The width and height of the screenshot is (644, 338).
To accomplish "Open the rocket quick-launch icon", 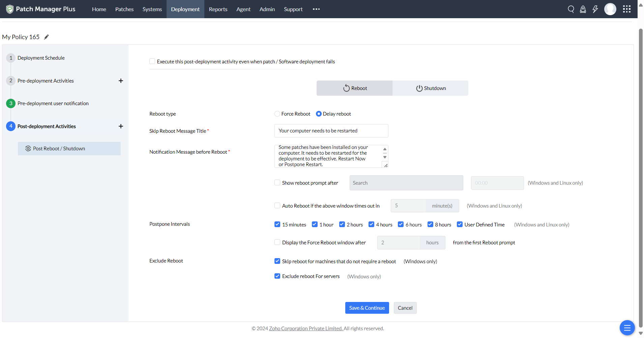I will point(583,9).
